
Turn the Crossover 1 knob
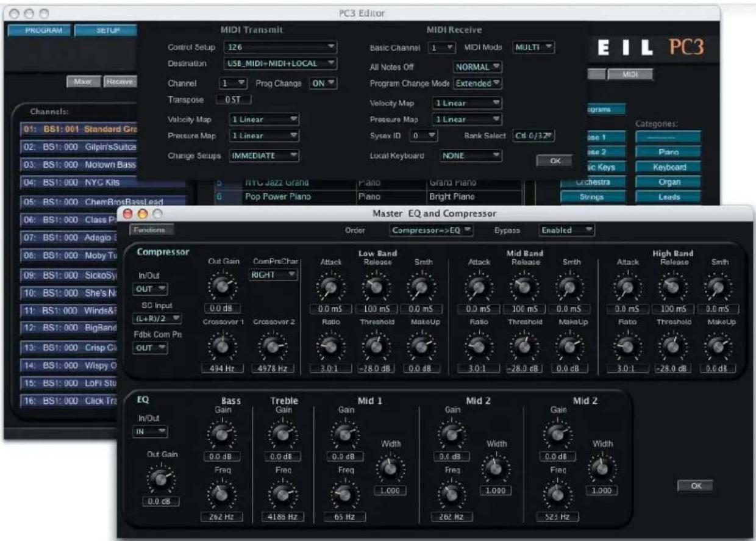pos(223,347)
